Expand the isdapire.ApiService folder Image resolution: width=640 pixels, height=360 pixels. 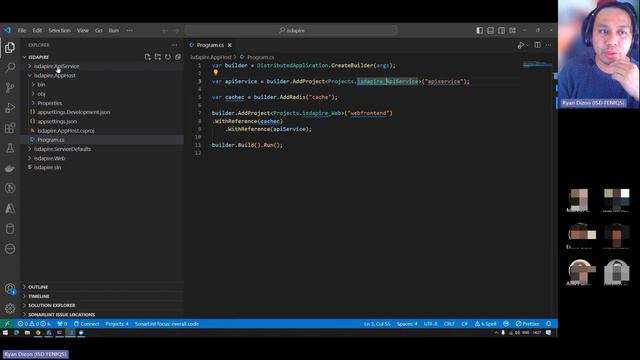tap(56, 66)
